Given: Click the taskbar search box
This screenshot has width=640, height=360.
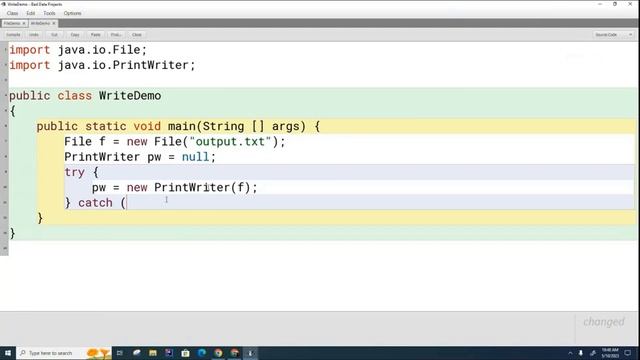Looking at the screenshot, I should [64, 353].
